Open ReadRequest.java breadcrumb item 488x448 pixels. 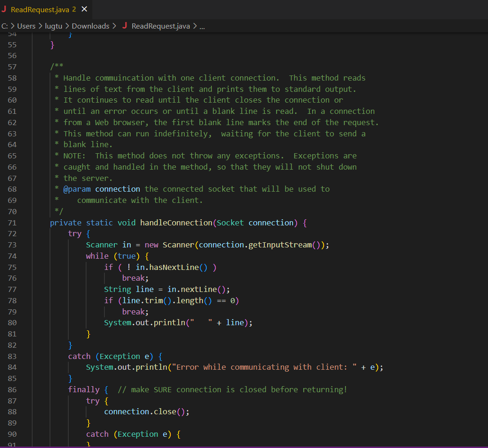(x=161, y=26)
